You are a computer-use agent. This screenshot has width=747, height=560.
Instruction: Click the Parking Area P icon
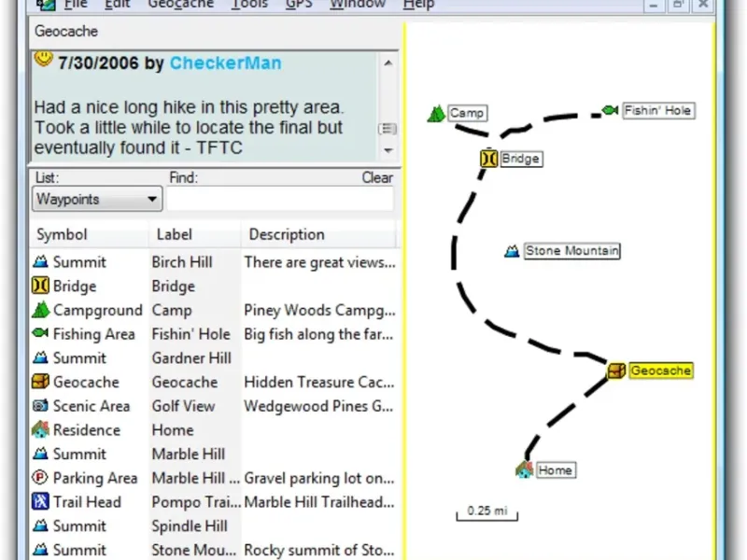point(40,477)
